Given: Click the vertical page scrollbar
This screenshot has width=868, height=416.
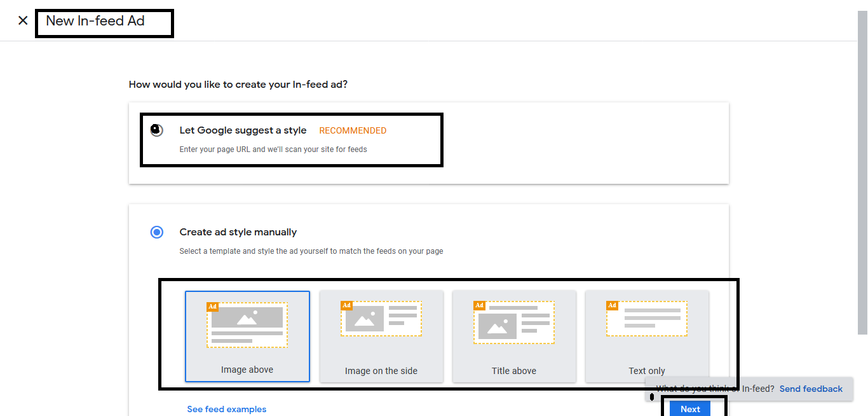Looking at the screenshot, I should tap(862, 172).
